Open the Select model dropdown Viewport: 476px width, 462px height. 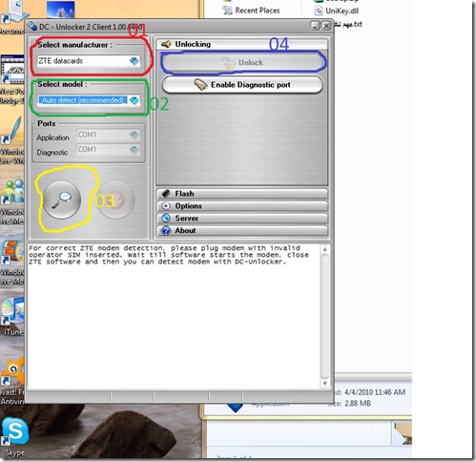(x=135, y=100)
